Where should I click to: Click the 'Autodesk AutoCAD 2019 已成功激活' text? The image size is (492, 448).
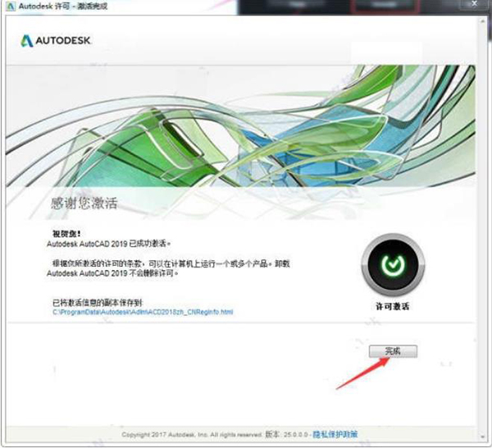click(108, 244)
